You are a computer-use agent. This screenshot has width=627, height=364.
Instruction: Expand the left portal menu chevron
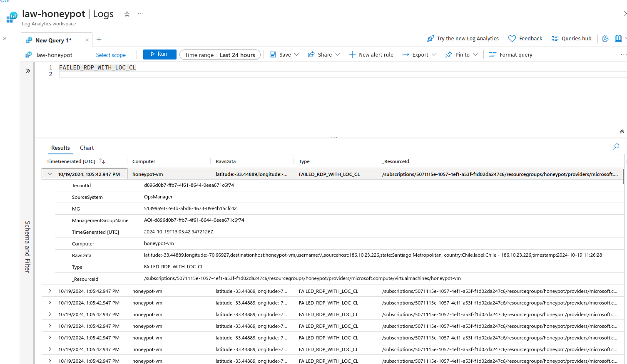[x=5, y=38]
